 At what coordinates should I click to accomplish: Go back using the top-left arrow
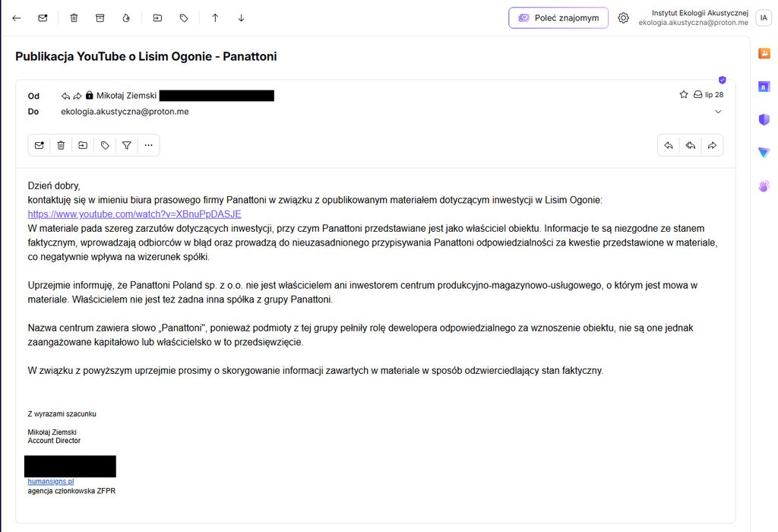click(17, 18)
